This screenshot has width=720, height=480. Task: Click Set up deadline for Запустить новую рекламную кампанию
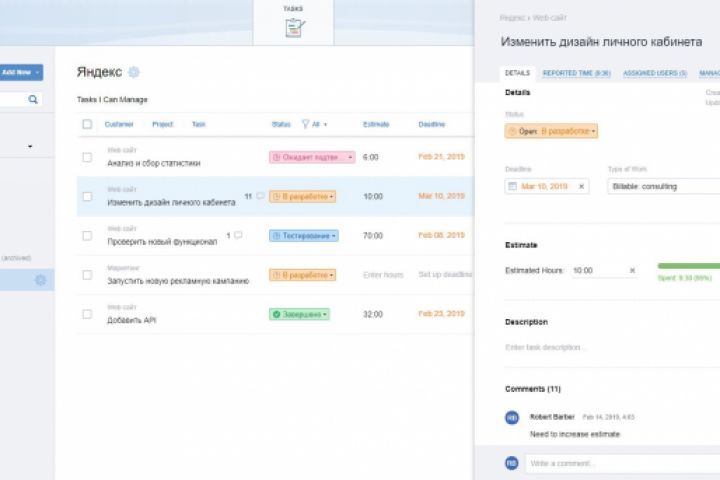point(445,274)
